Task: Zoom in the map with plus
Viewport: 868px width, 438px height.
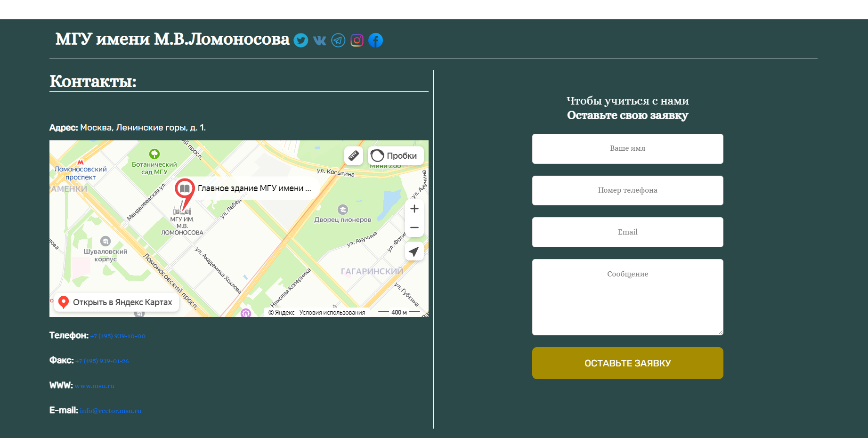Action: (414, 209)
